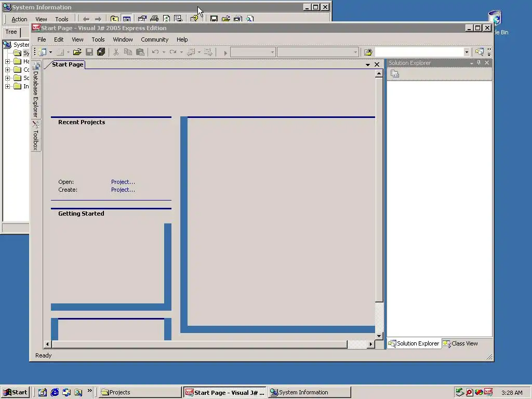Click the Start Page scroll up arrow
Screen dimensions: 532x399
pyautogui.click(x=379, y=74)
